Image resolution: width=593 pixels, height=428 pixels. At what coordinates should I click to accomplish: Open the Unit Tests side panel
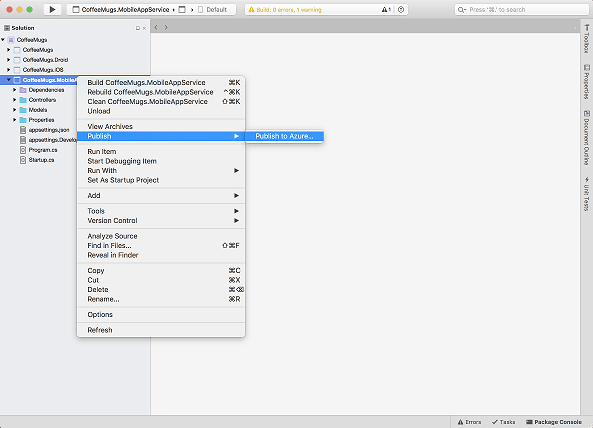click(x=587, y=194)
